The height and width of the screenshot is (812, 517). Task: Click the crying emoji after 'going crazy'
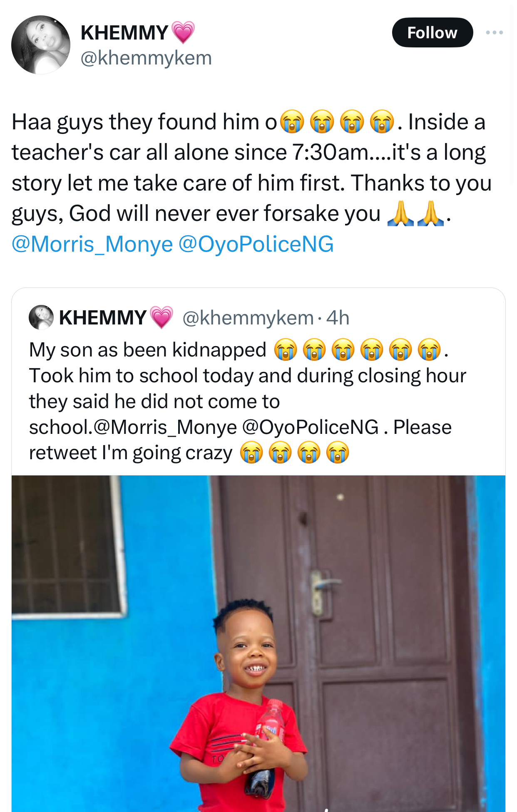tap(251, 453)
